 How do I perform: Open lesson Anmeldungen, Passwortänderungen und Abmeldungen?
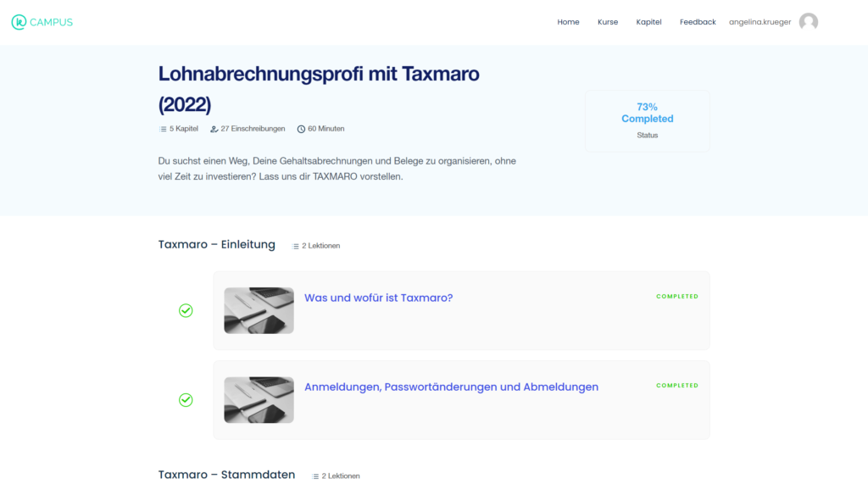point(451,387)
